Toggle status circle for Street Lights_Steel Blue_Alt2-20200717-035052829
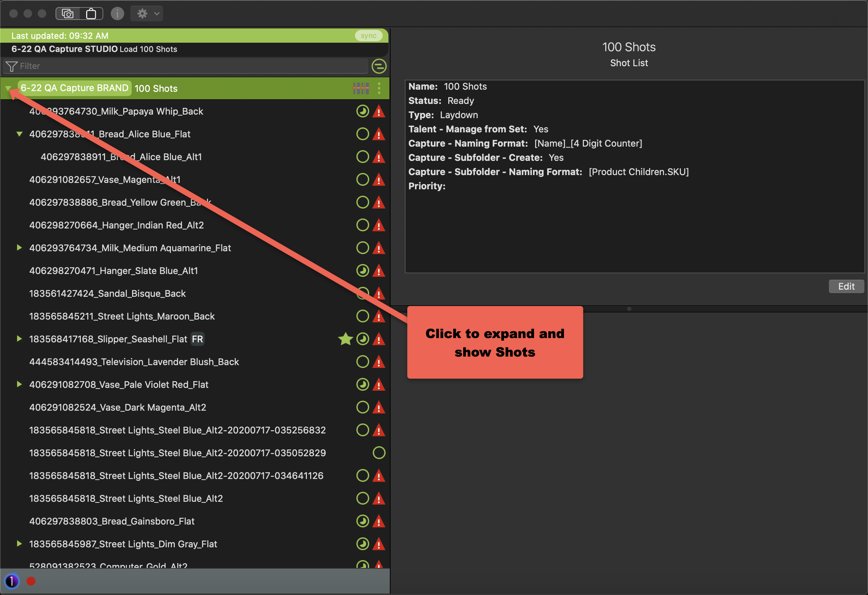The image size is (868, 595). pos(379,453)
